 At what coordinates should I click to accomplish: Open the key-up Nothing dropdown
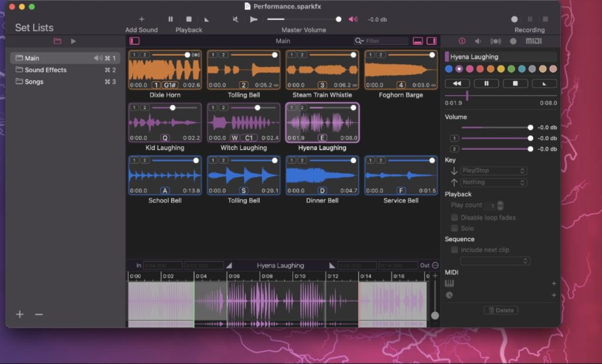tap(494, 183)
